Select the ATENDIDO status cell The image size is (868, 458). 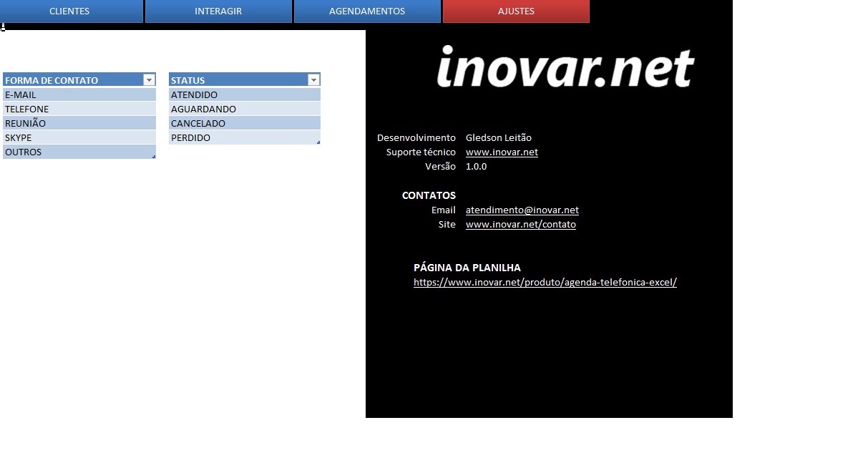tap(245, 94)
